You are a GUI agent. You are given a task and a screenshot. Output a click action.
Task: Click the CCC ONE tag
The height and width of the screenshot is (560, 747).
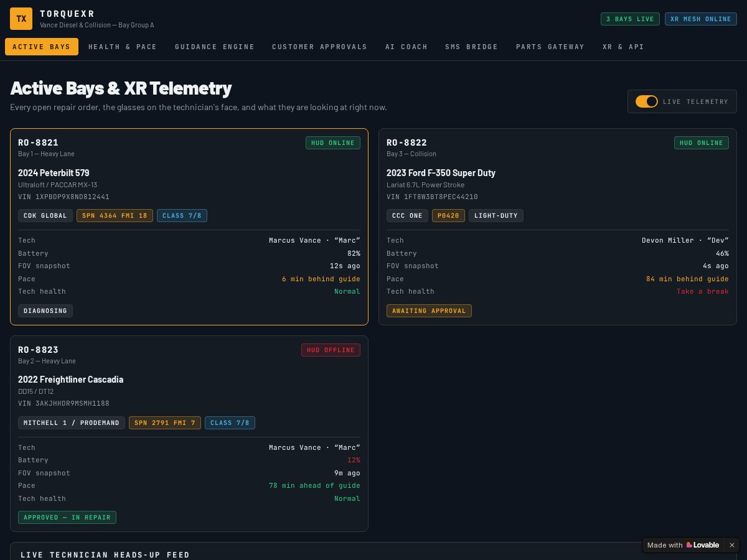coord(407,216)
